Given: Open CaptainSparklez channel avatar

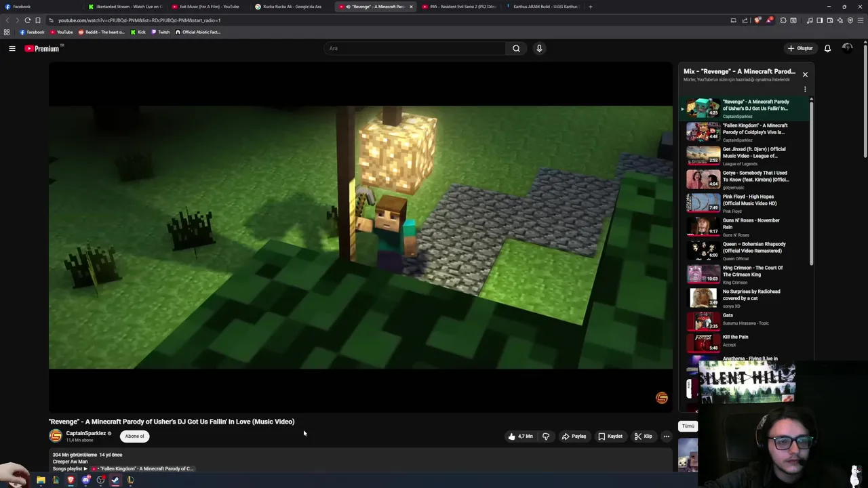Looking at the screenshot, I should point(56,436).
